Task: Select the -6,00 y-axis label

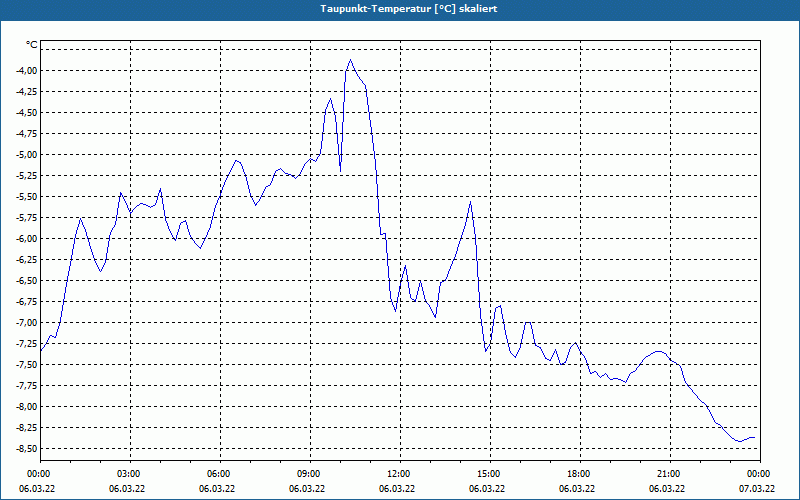Action: tap(27, 238)
